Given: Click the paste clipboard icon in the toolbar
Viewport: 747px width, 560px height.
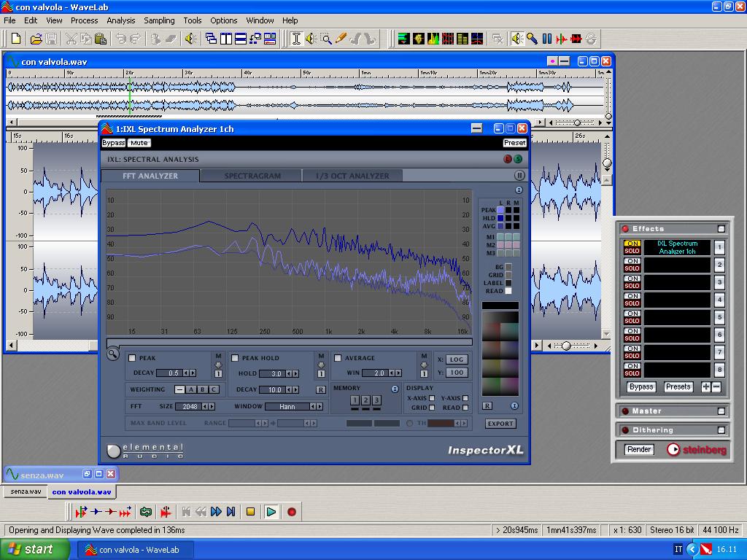Looking at the screenshot, I should click(101, 39).
